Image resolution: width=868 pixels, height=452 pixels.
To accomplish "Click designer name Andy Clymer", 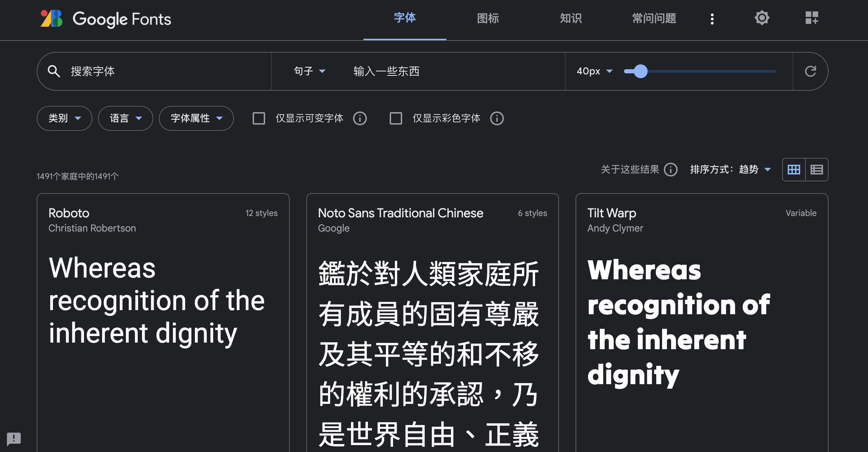I will pos(615,228).
